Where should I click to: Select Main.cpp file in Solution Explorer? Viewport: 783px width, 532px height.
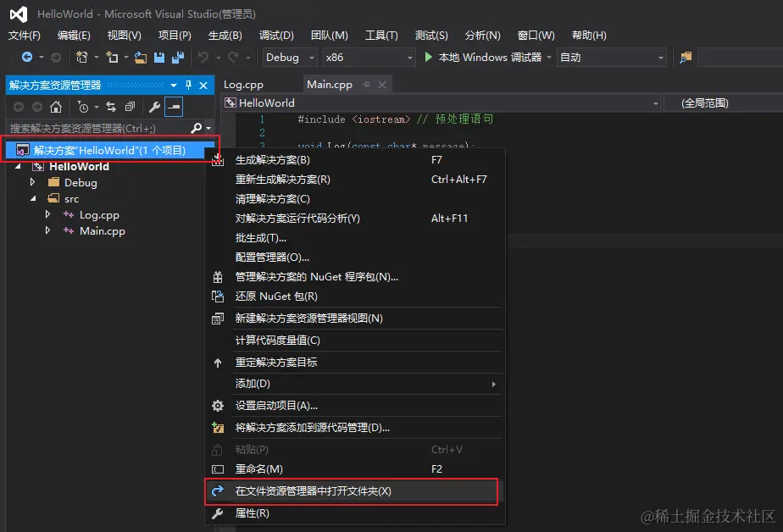point(103,231)
